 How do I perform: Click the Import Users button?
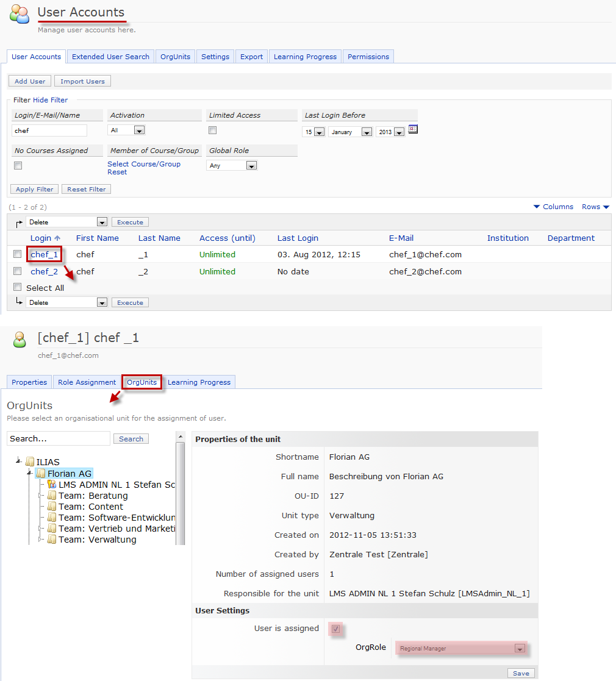click(x=82, y=81)
